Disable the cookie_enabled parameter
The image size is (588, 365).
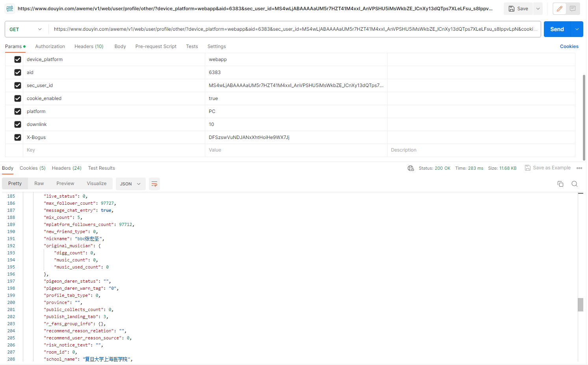point(18,98)
